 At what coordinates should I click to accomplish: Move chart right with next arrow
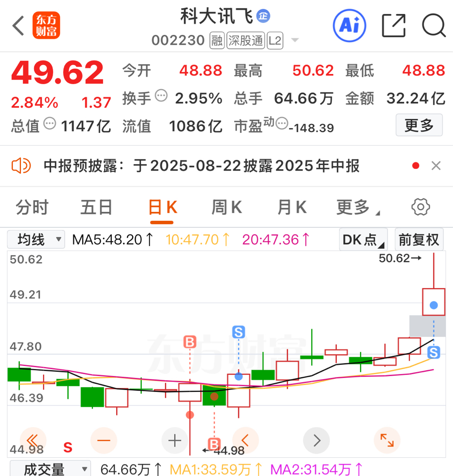(x=316, y=441)
